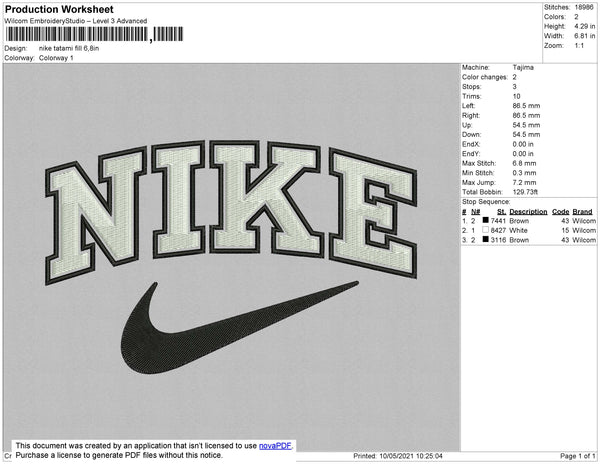
Task: Click the black swoosh design element
Action: 240,327
